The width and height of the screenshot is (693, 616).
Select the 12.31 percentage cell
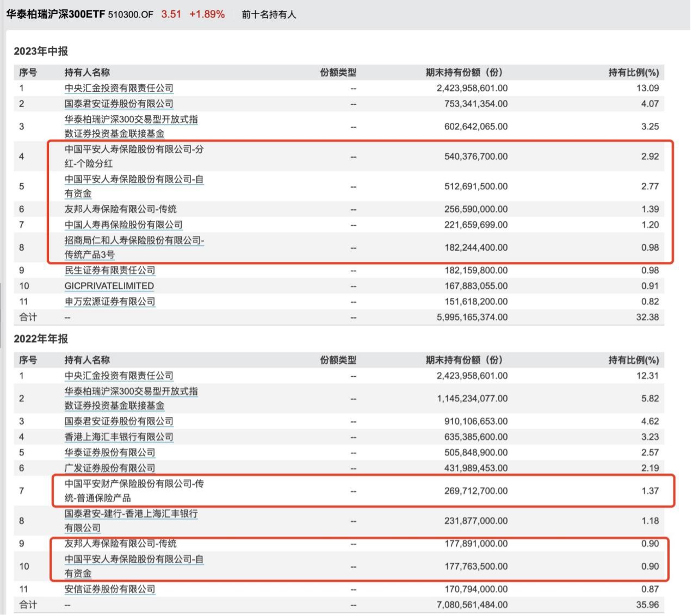647,376
